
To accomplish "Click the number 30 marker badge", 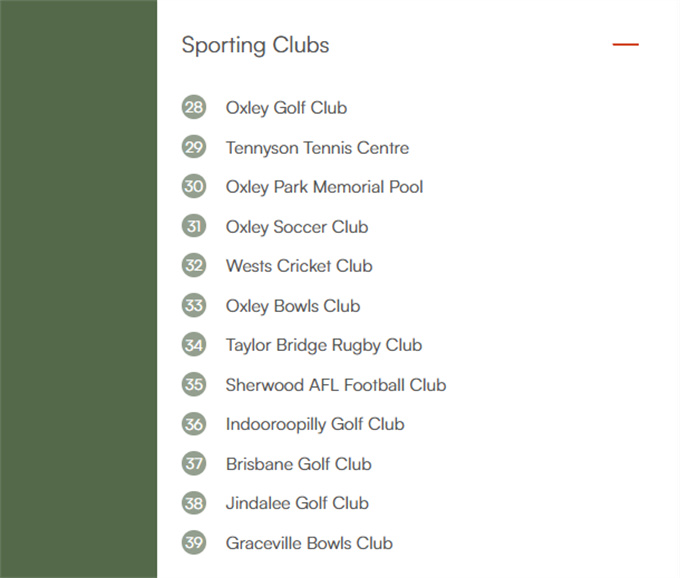I will coord(194,186).
